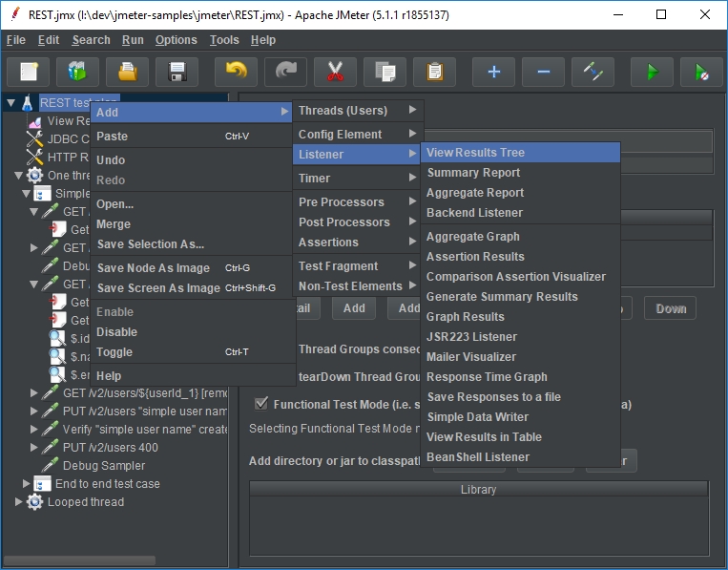Start the test with green play icon
728x570 pixels.
652,72
